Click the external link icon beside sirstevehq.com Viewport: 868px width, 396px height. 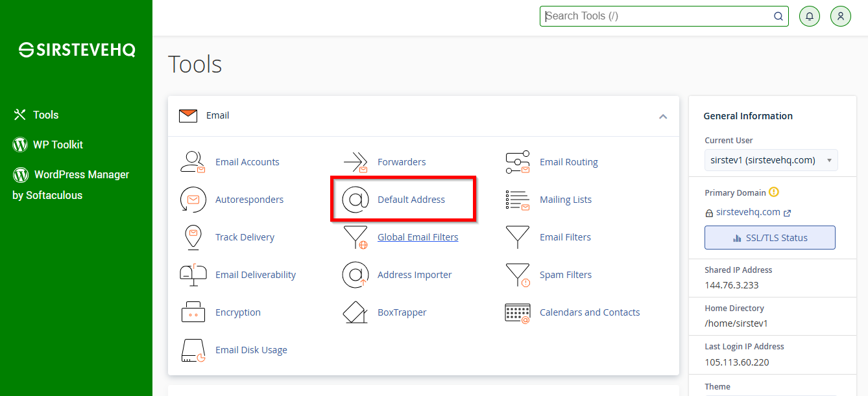[x=787, y=213]
